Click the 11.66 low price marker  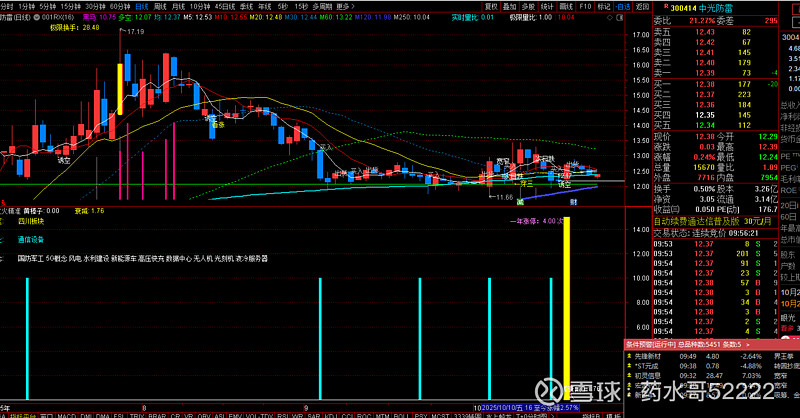(504, 197)
